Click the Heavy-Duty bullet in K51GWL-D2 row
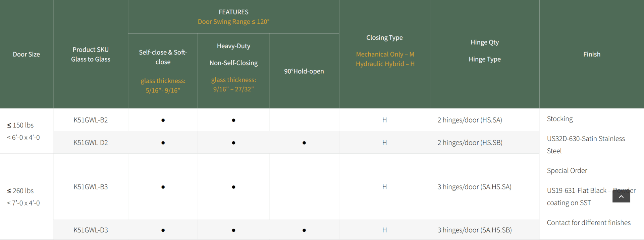The height and width of the screenshot is (240, 644). tap(233, 143)
